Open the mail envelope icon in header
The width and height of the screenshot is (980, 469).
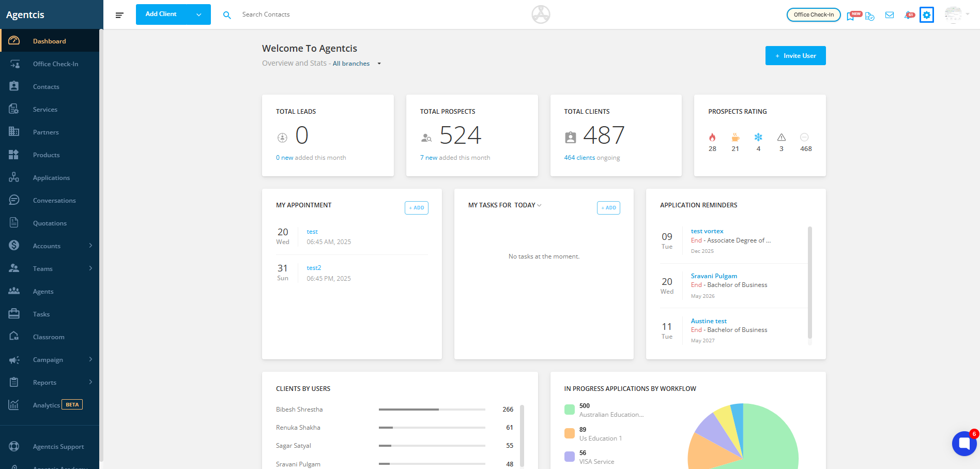(890, 15)
